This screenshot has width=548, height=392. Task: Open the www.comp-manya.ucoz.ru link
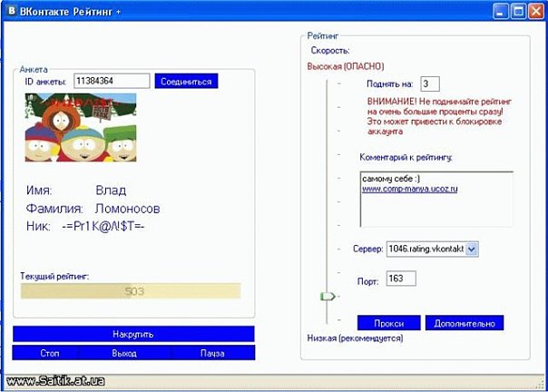pos(409,189)
